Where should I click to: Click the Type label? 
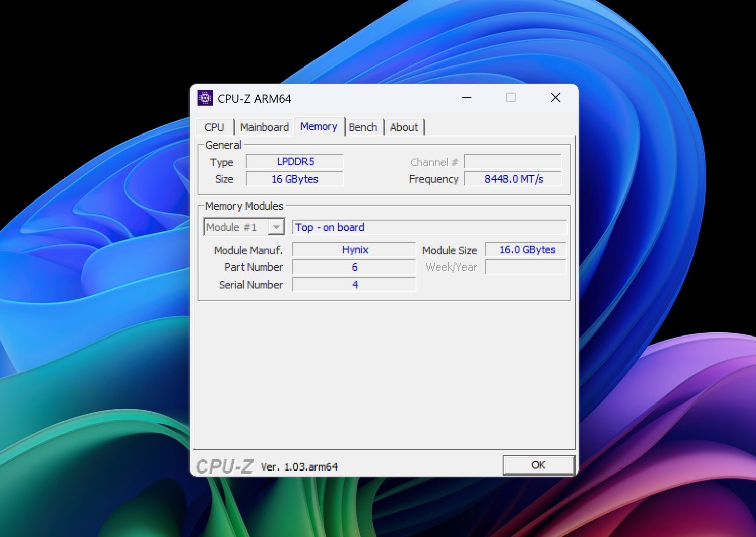222,163
